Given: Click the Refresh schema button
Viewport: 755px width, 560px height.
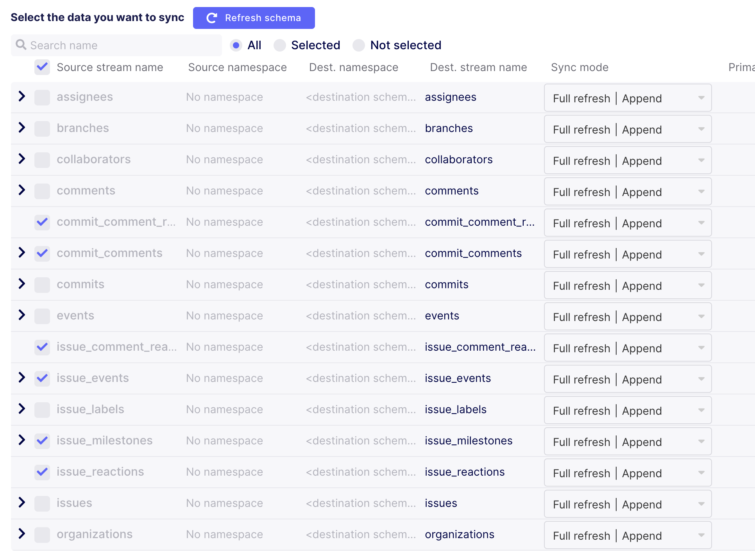Looking at the screenshot, I should coord(254,18).
